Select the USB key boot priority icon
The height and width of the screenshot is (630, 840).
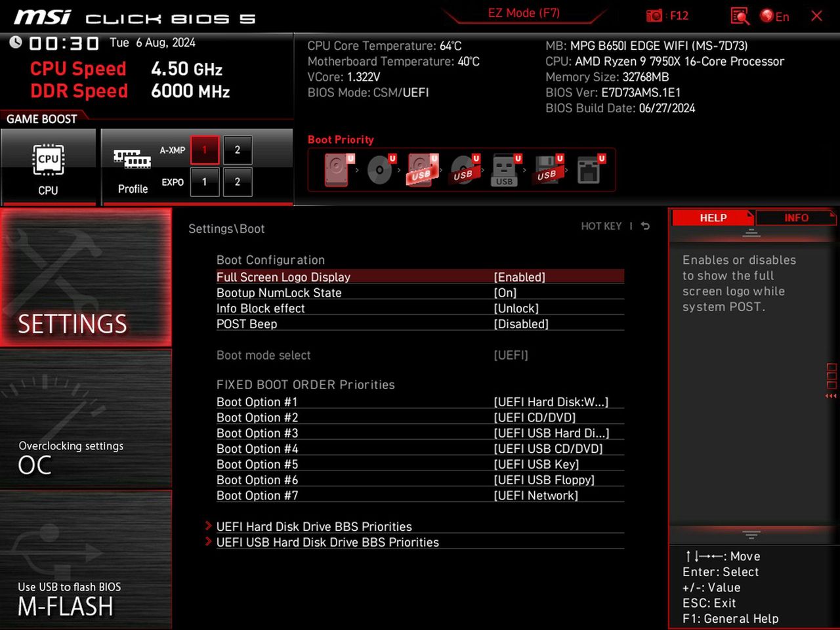tap(506, 170)
